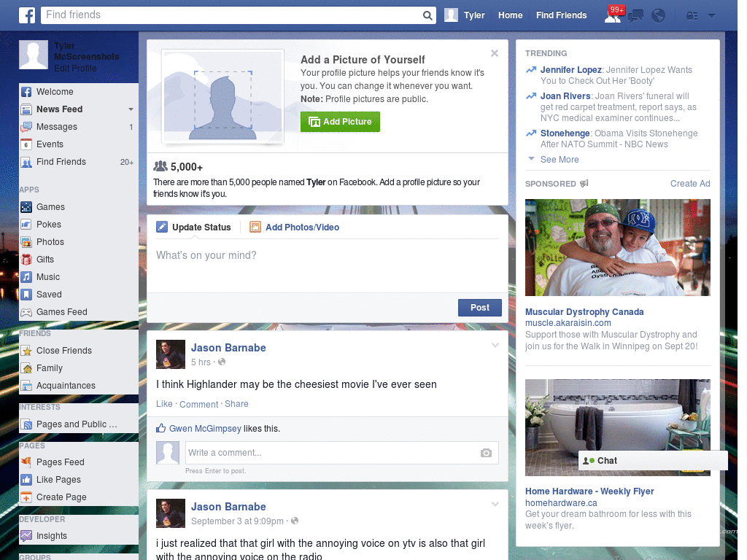The width and height of the screenshot is (747, 560).
Task: Open Muscular Dystrophy Canada ad title link
Action: click(x=584, y=312)
